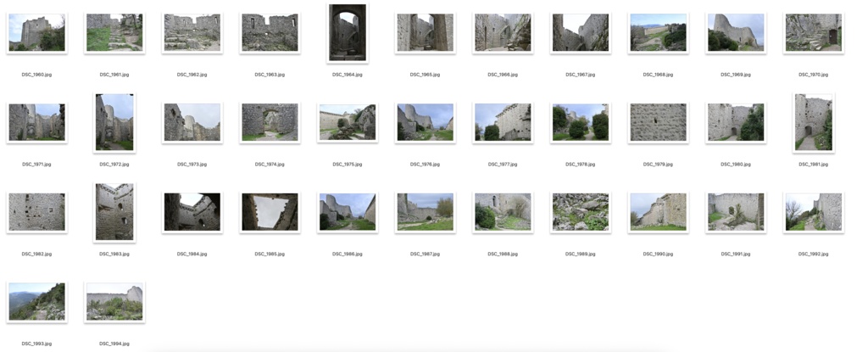Click the file name DSC_1970.jpg

coord(813,75)
